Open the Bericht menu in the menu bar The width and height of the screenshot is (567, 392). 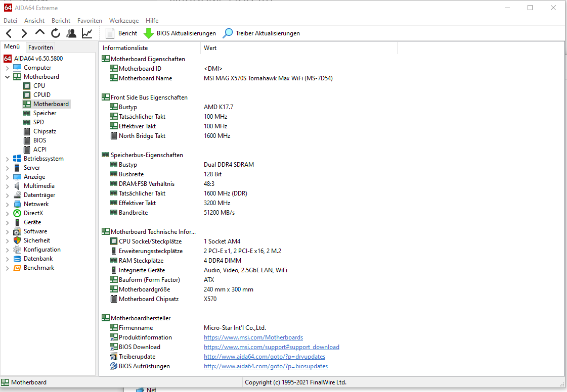pyautogui.click(x=61, y=21)
